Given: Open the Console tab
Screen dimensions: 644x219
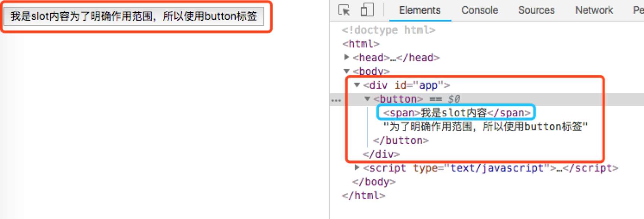Looking at the screenshot, I should pyautogui.click(x=479, y=10).
